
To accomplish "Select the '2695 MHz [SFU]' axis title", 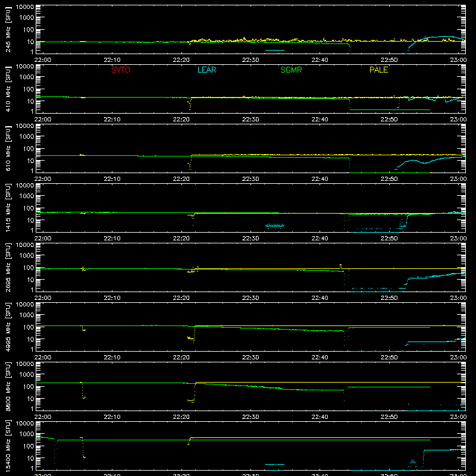I will pos(8,267).
